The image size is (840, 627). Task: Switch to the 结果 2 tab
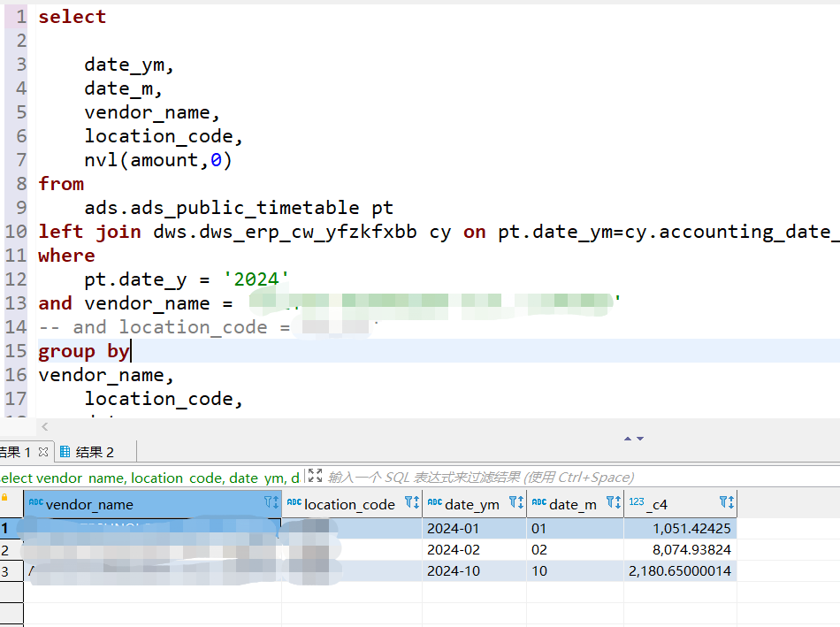click(87, 452)
